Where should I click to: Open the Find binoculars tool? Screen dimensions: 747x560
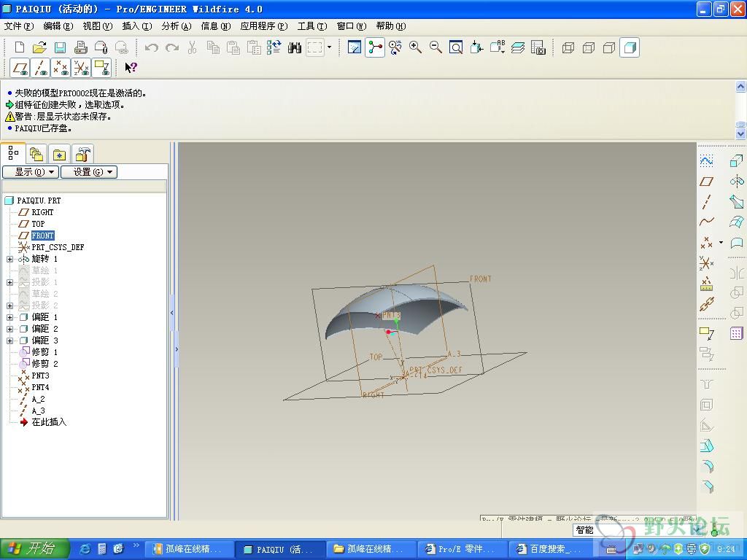click(295, 47)
